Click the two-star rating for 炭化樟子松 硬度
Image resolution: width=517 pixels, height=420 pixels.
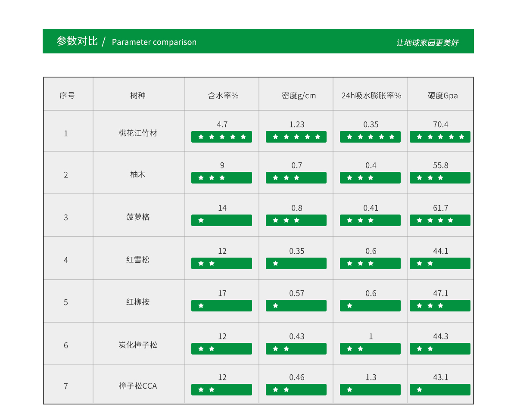(x=440, y=348)
